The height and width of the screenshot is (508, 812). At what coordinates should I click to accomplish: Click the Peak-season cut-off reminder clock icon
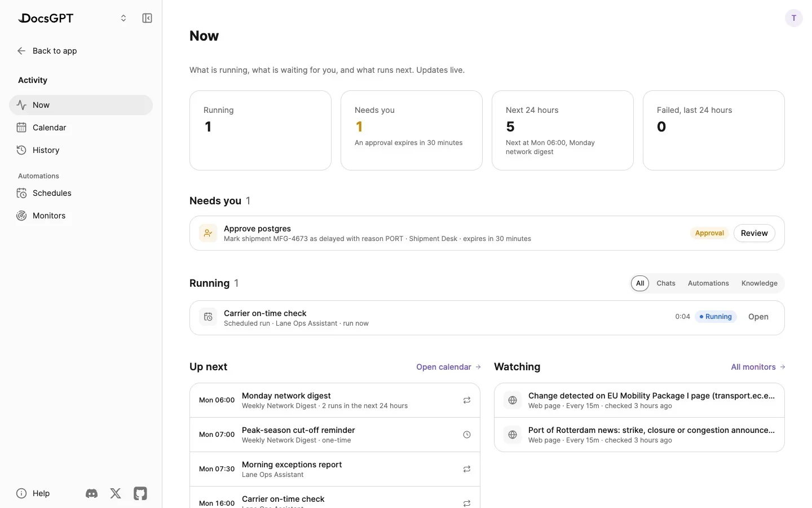tap(467, 435)
